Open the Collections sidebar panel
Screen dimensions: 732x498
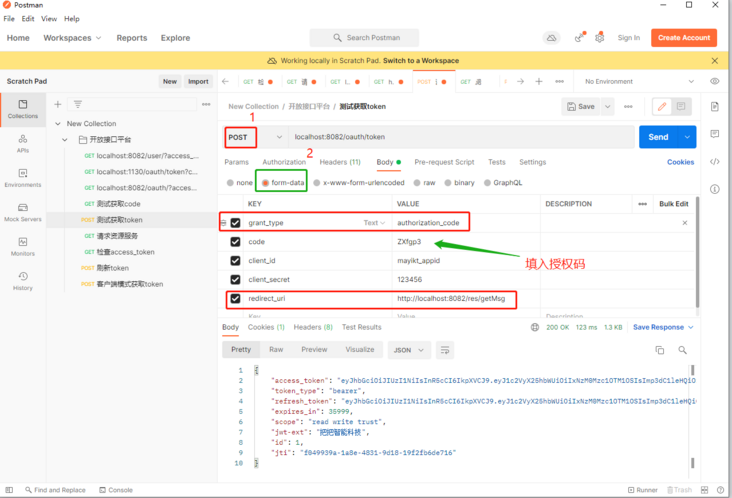pyautogui.click(x=23, y=108)
